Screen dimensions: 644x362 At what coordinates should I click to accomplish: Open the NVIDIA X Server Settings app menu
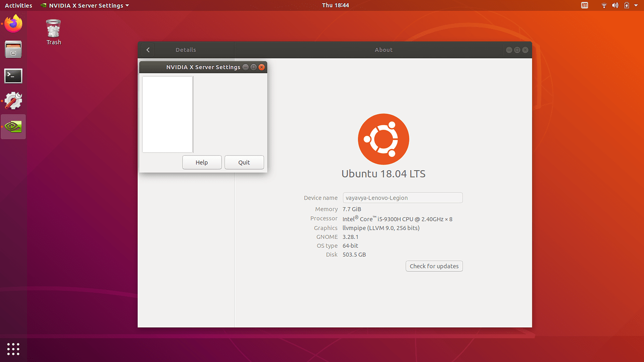[x=84, y=6]
